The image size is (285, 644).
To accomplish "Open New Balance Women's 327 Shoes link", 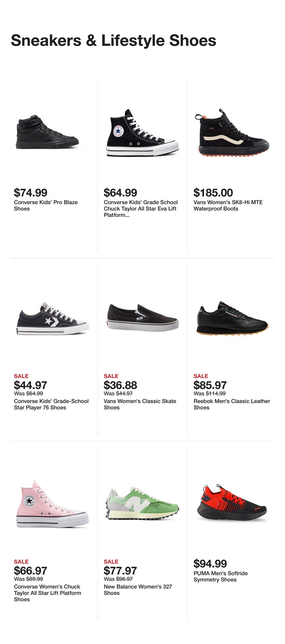I will coord(138,590).
